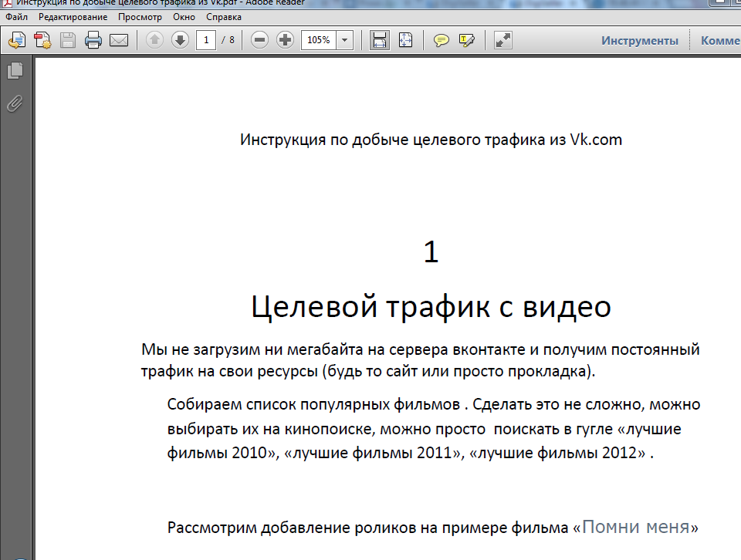The height and width of the screenshot is (560, 741).
Task: Open the page thumbnails panel
Action: tap(15, 71)
